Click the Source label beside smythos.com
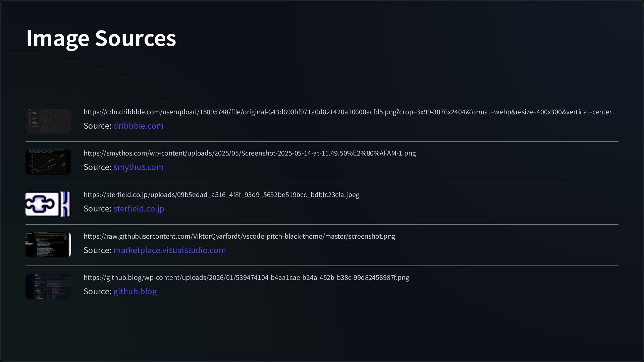 97,167
